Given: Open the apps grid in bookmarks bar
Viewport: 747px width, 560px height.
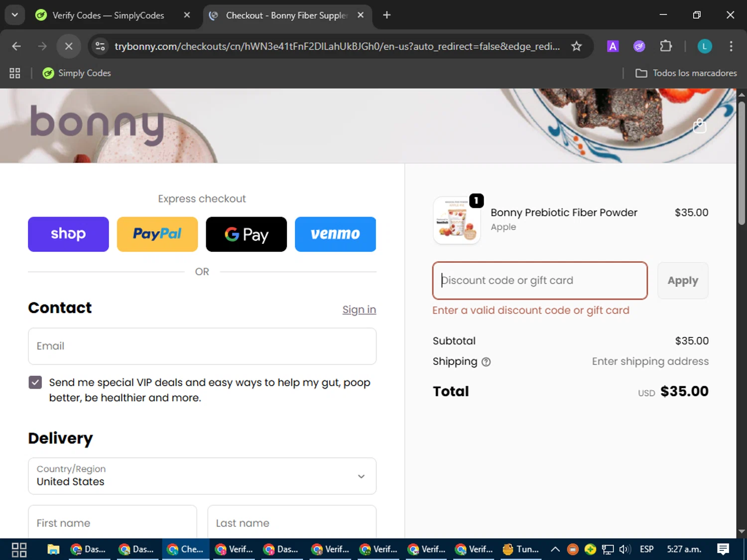Looking at the screenshot, I should (x=15, y=73).
